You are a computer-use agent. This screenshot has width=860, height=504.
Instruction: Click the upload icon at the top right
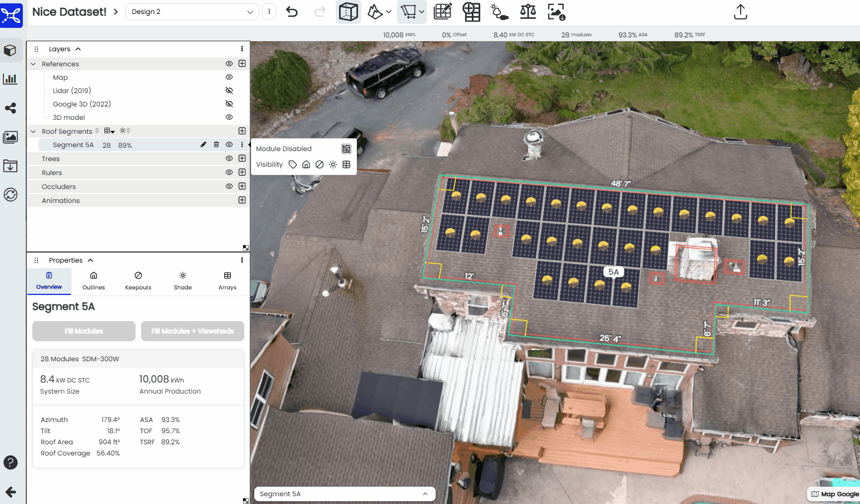click(740, 11)
